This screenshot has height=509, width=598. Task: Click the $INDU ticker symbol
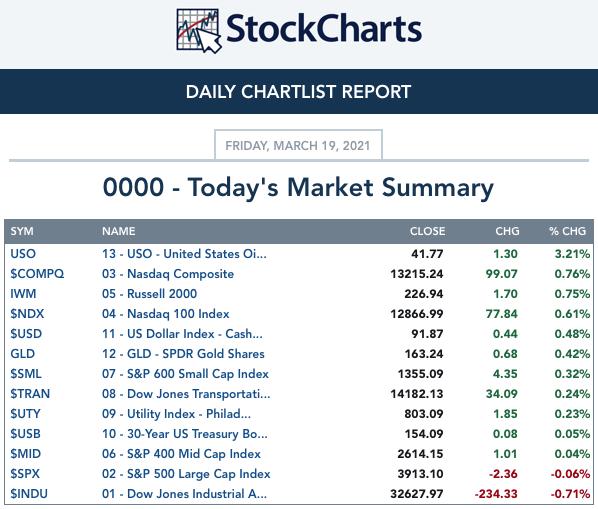[29, 494]
